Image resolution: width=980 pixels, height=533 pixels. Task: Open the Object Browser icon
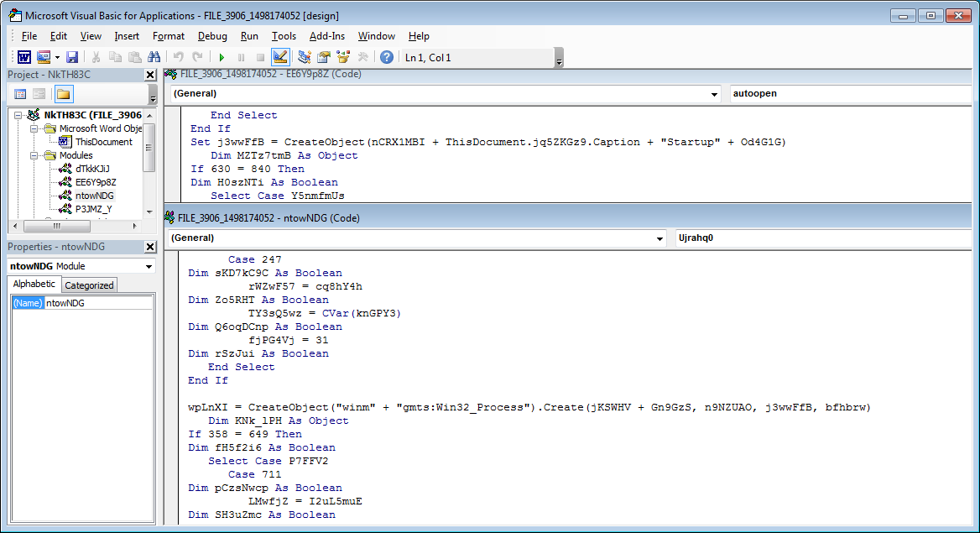(343, 58)
